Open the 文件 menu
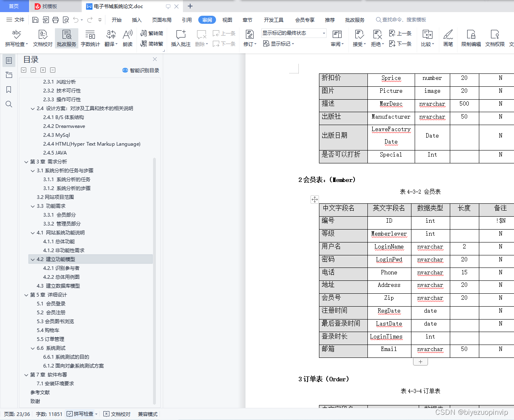 [16, 20]
